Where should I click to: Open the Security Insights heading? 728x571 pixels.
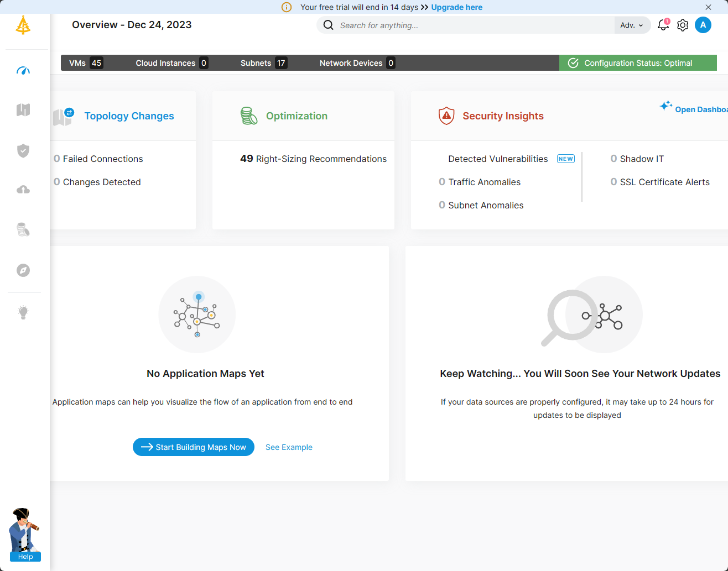coord(503,116)
